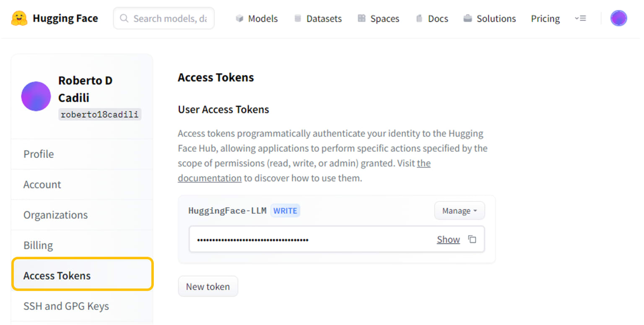The height and width of the screenshot is (325, 644).
Task: Copy the token using the copy icon
Action: click(473, 239)
